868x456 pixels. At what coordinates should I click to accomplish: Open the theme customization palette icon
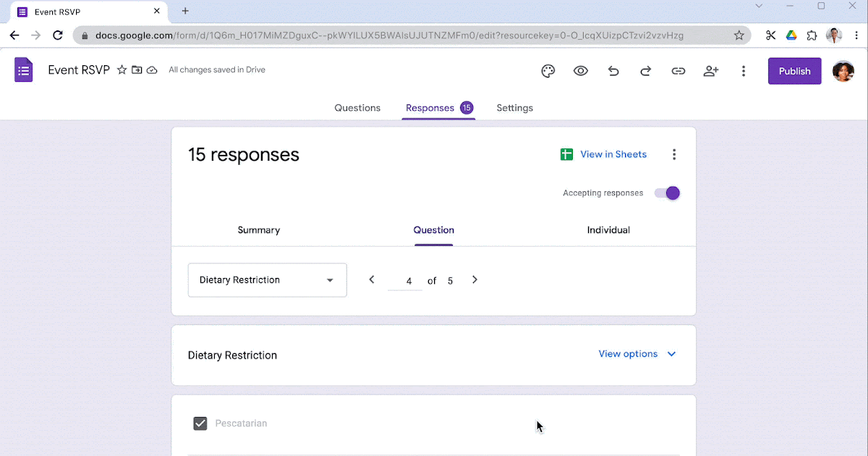(548, 71)
